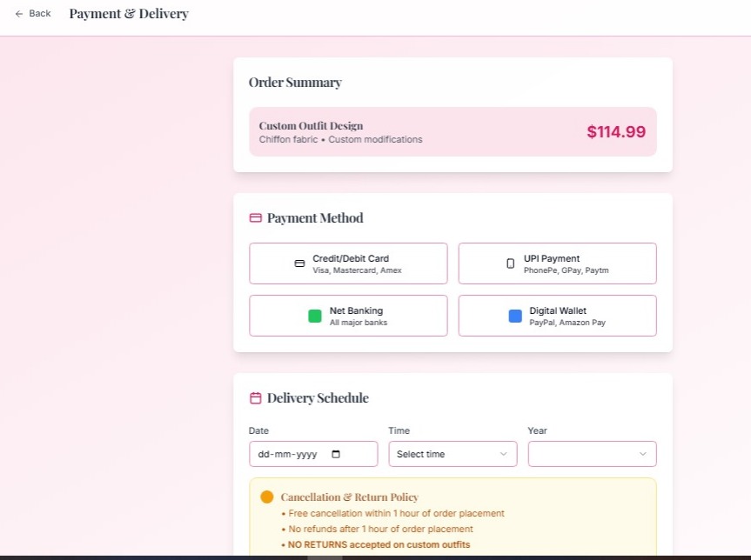Click the calendar icon beside Delivery Schedule
This screenshot has height=560, width=751.
click(x=256, y=398)
